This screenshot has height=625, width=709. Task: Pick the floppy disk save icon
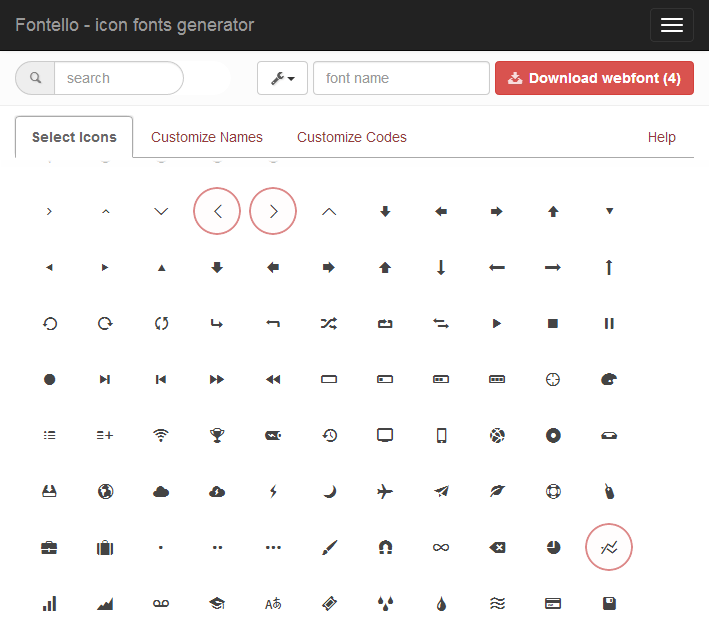tap(609, 603)
